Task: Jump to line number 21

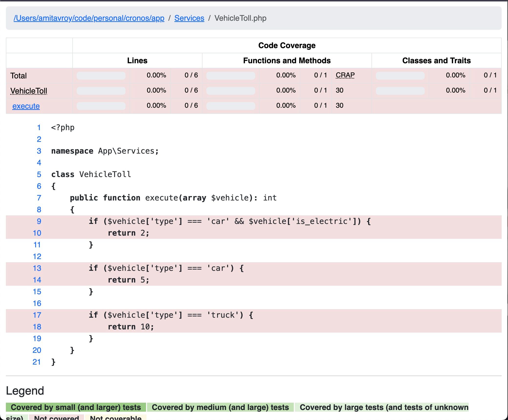Action: click(x=37, y=362)
